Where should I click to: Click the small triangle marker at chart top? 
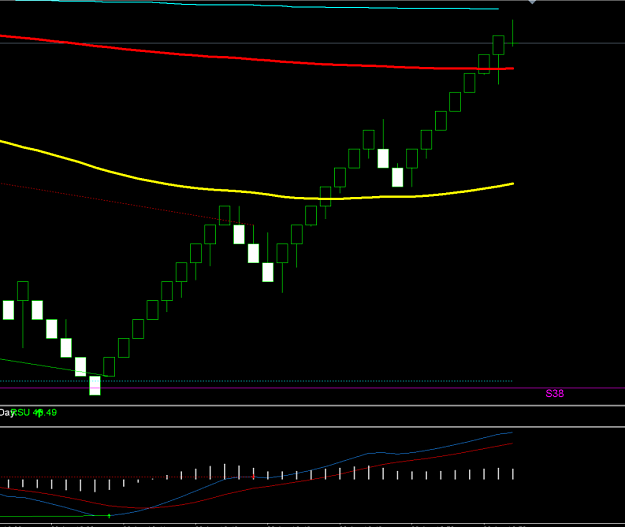(532, 2)
